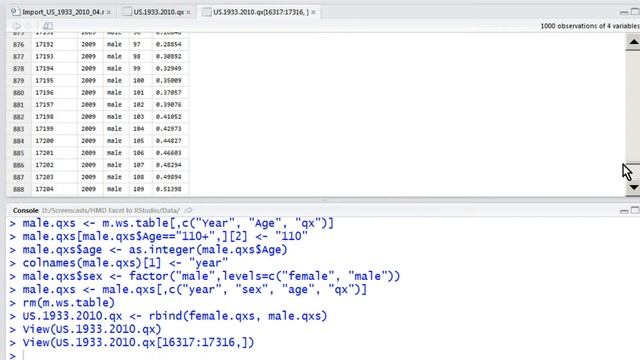Image resolution: width=640 pixels, height=360 pixels.
Task: Maximize the source pane
Action: click(x=635, y=12)
